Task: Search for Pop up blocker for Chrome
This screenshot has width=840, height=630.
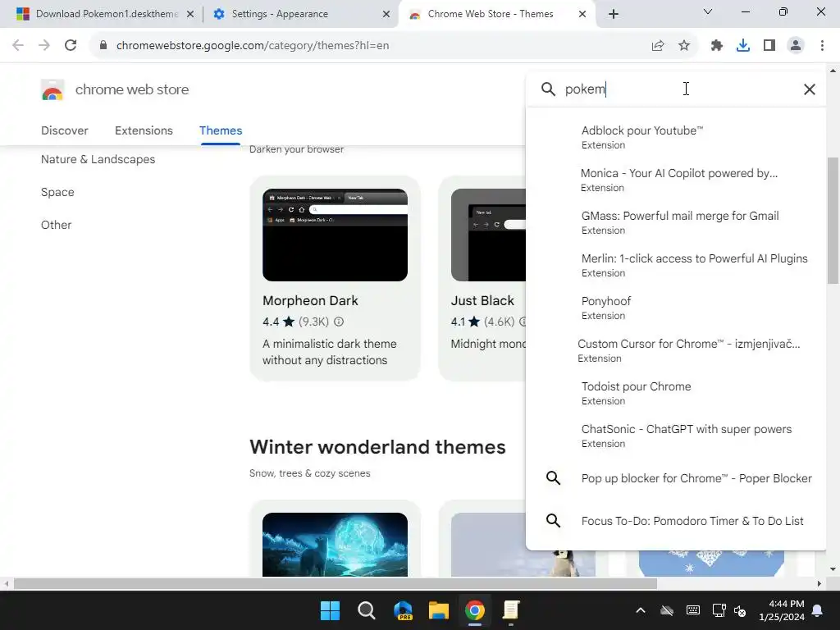Action: pos(696,478)
